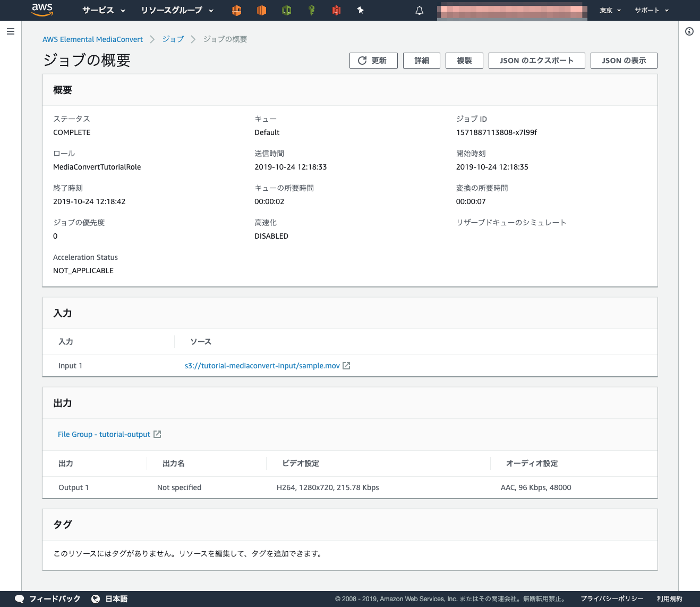Click external link icon beside sample.mov source
The image size is (700, 607).
click(346, 366)
